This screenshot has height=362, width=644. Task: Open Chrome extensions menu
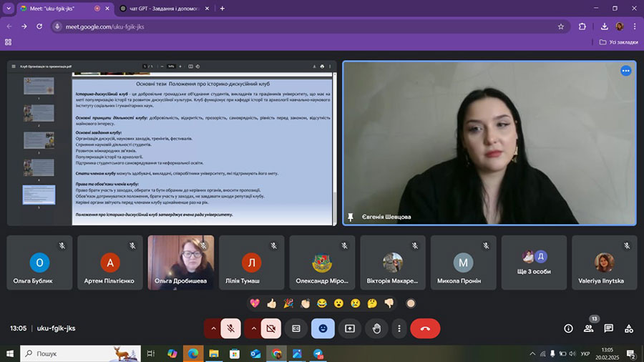(x=582, y=26)
